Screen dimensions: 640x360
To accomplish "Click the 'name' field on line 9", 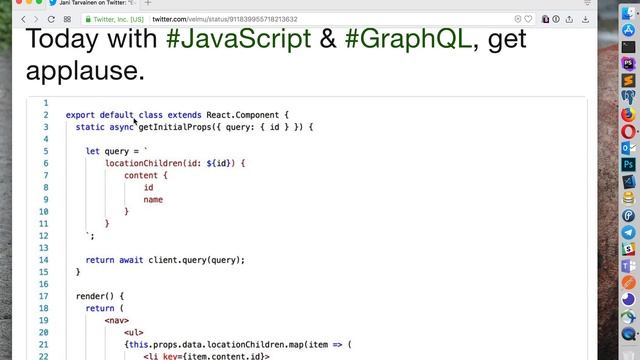I will pos(153,200).
